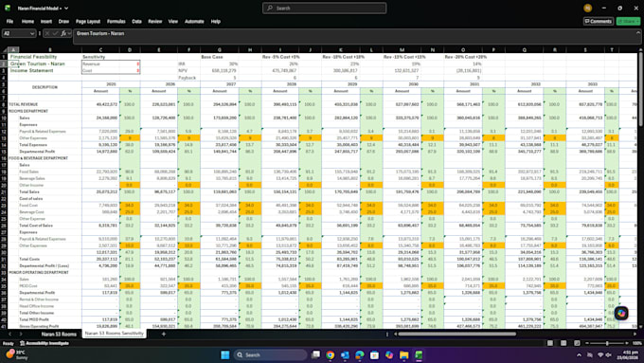Click the horizontal scrollbar thumb
This screenshot has height=363, width=644.
[x=456, y=334]
